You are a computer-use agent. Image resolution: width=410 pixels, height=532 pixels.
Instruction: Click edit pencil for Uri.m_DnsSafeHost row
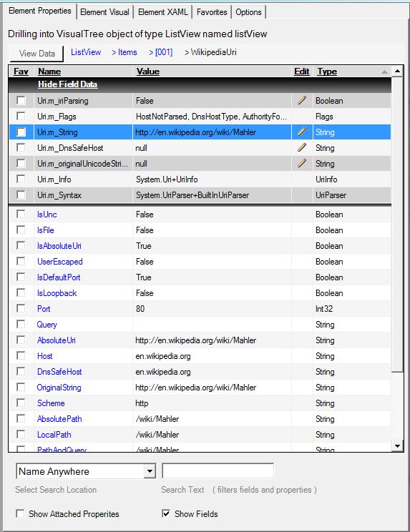pyautogui.click(x=302, y=147)
